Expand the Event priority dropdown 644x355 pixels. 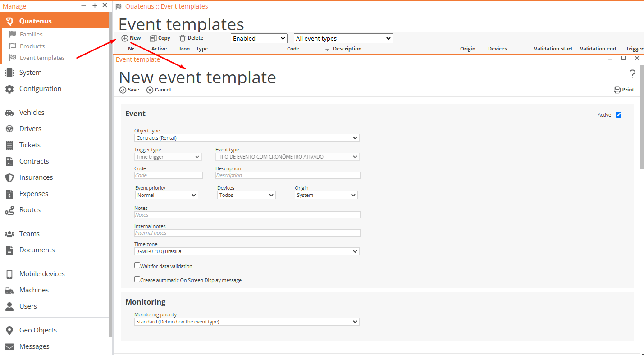coord(166,195)
